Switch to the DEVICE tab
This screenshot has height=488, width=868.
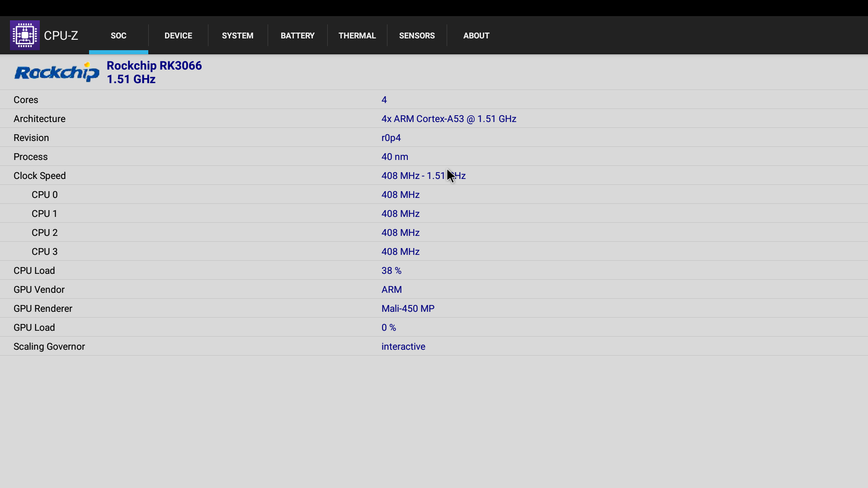tap(178, 36)
